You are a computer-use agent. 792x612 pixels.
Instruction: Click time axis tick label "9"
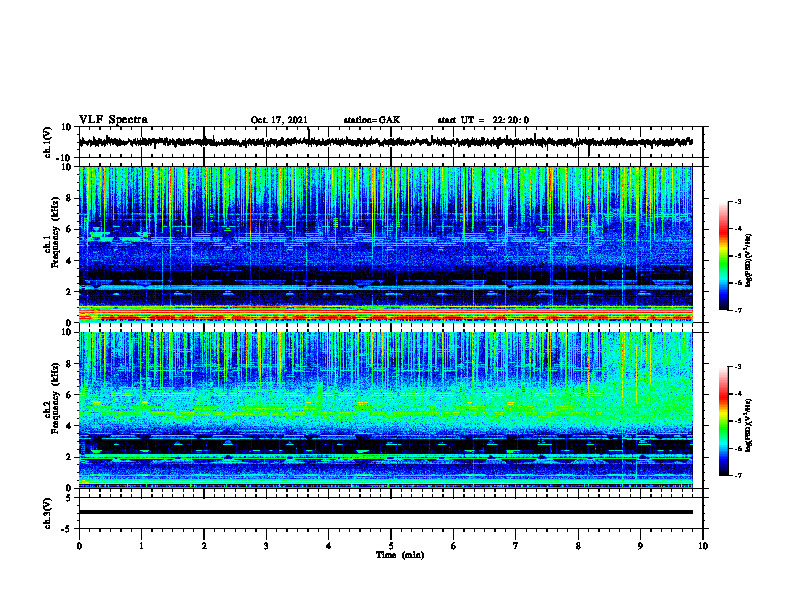[x=640, y=546]
